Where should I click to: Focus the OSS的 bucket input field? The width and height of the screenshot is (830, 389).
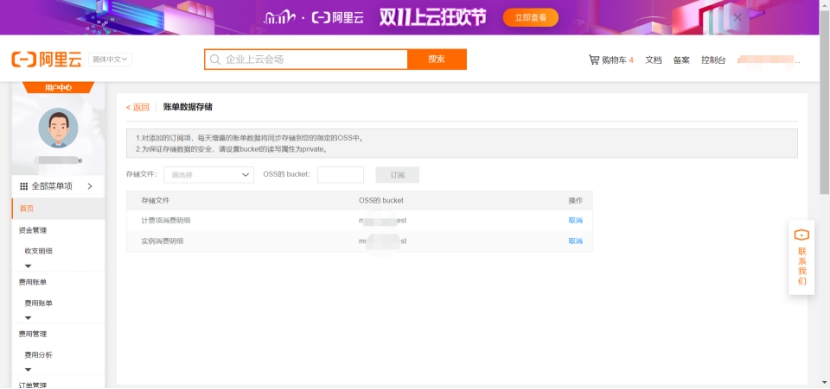340,175
